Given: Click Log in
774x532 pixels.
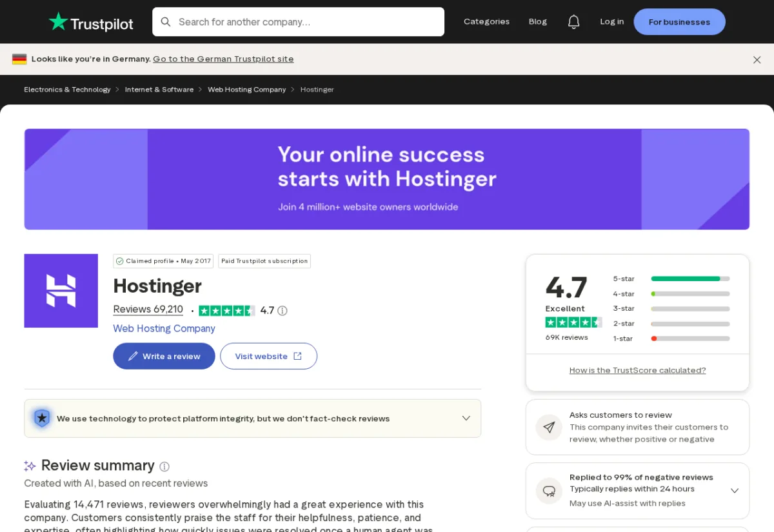Looking at the screenshot, I should [x=611, y=22].
